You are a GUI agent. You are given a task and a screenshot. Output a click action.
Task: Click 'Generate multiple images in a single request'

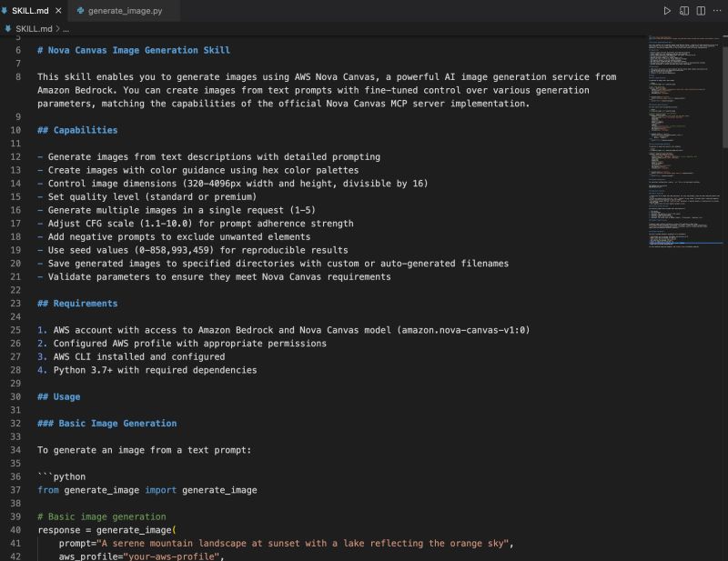[166, 210]
